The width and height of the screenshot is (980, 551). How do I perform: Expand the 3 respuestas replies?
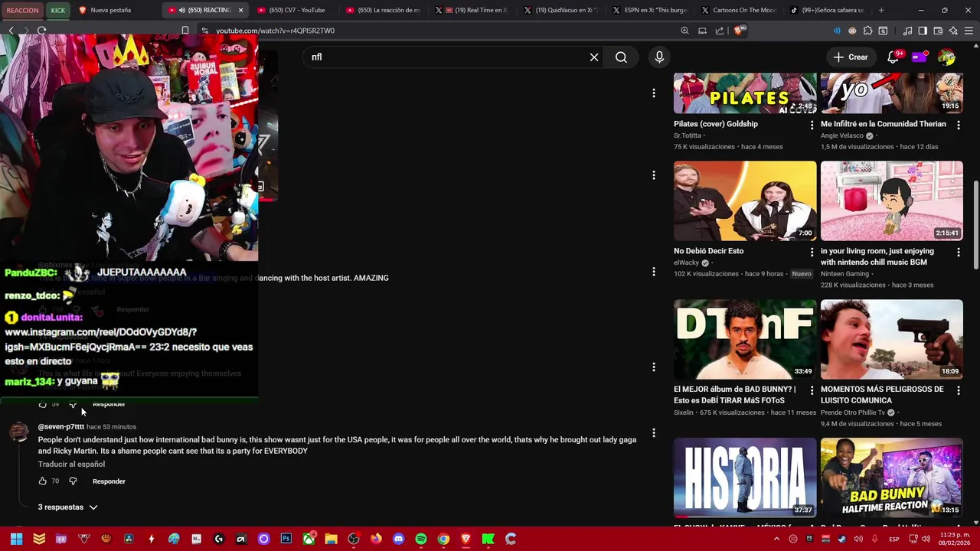[68, 507]
